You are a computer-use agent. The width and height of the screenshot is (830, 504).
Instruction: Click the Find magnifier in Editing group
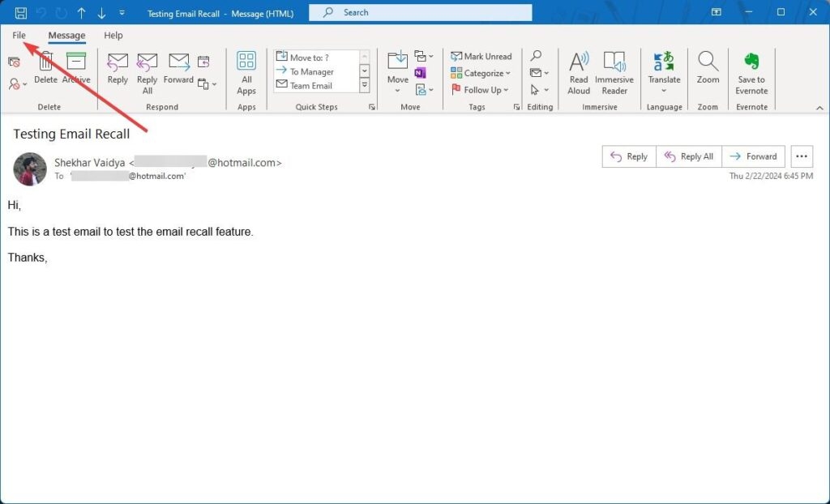coord(536,56)
